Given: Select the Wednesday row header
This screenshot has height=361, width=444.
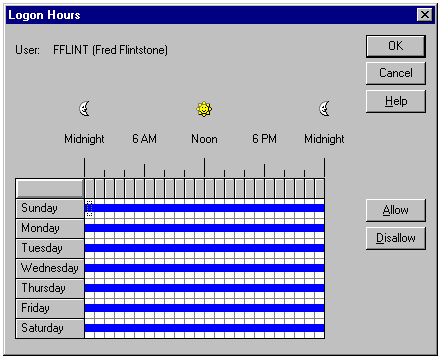Looking at the screenshot, I should [50, 269].
